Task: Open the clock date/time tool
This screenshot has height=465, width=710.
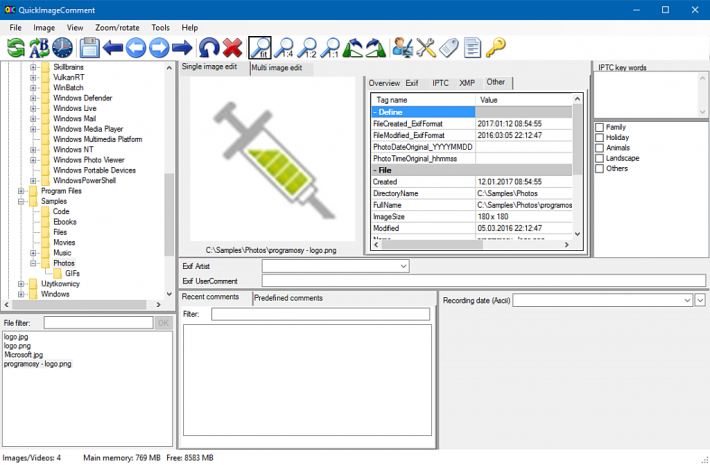Action: (x=62, y=48)
